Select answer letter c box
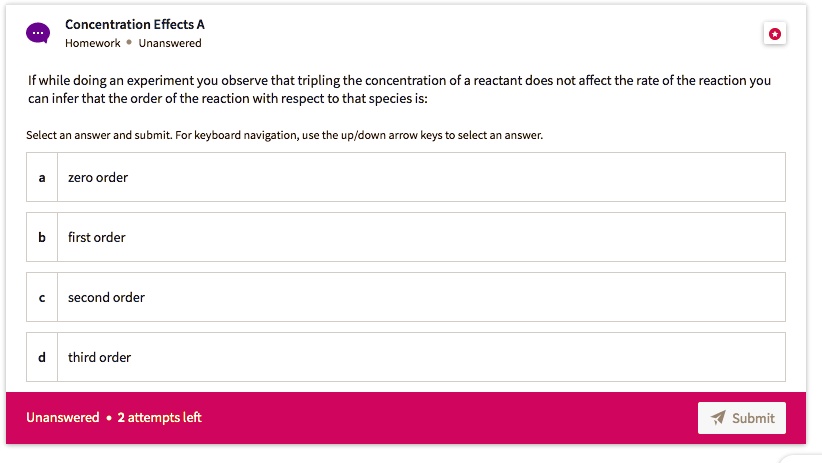The height and width of the screenshot is (463, 822). click(42, 297)
